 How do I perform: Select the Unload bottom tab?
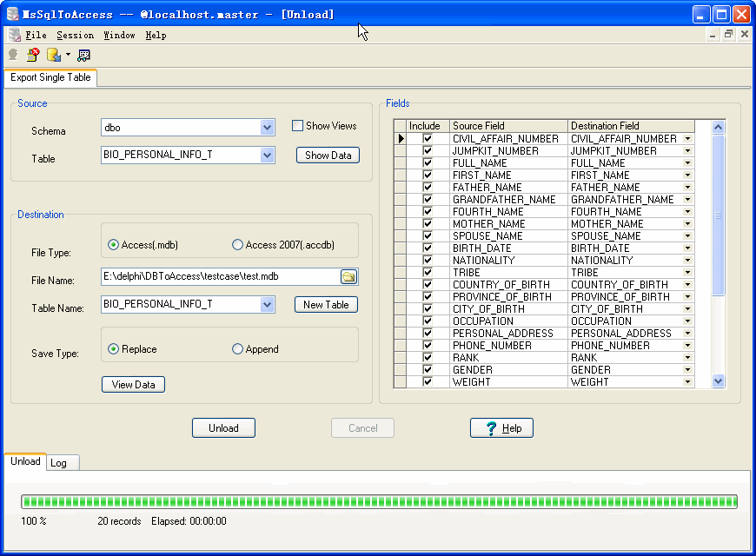[25, 461]
